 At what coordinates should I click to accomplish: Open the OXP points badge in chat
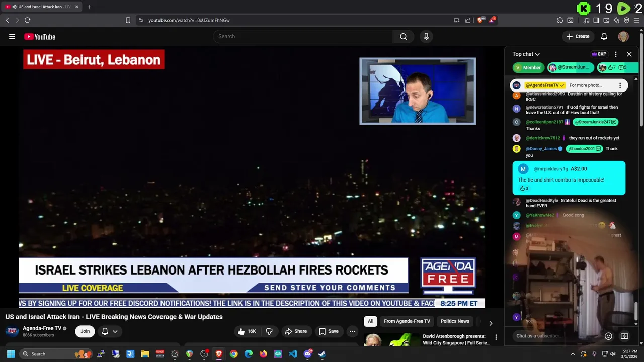[599, 54]
